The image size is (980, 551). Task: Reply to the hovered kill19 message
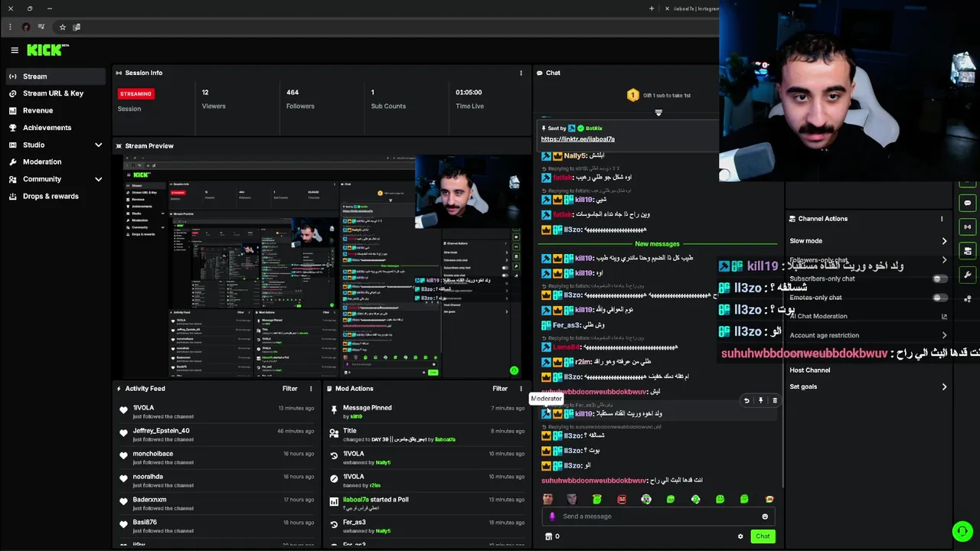[746, 400]
